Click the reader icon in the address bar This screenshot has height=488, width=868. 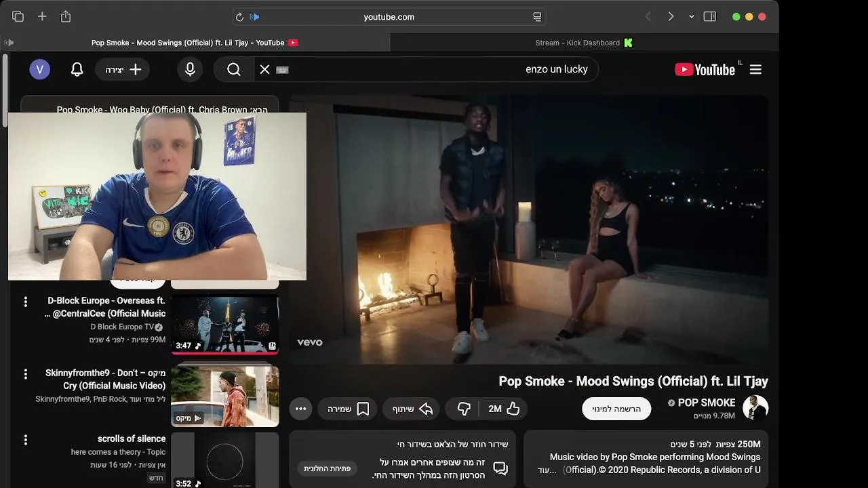[537, 17]
